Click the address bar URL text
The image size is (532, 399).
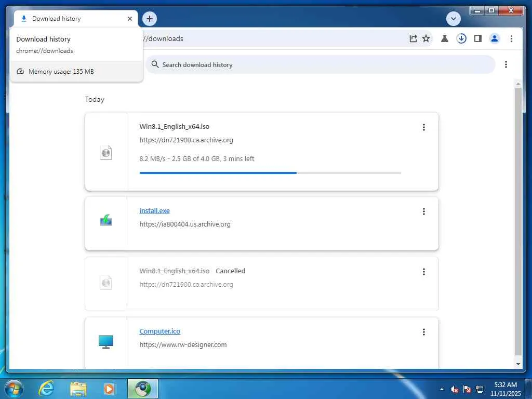(x=164, y=38)
